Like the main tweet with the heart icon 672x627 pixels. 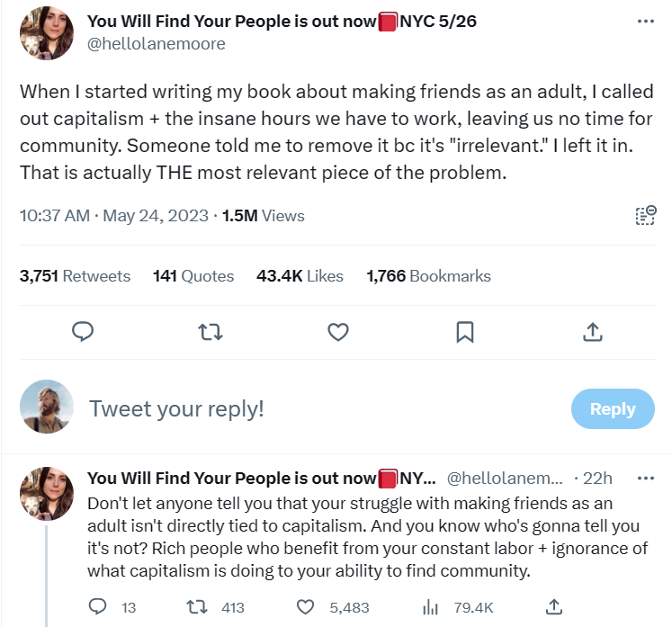pos(338,332)
